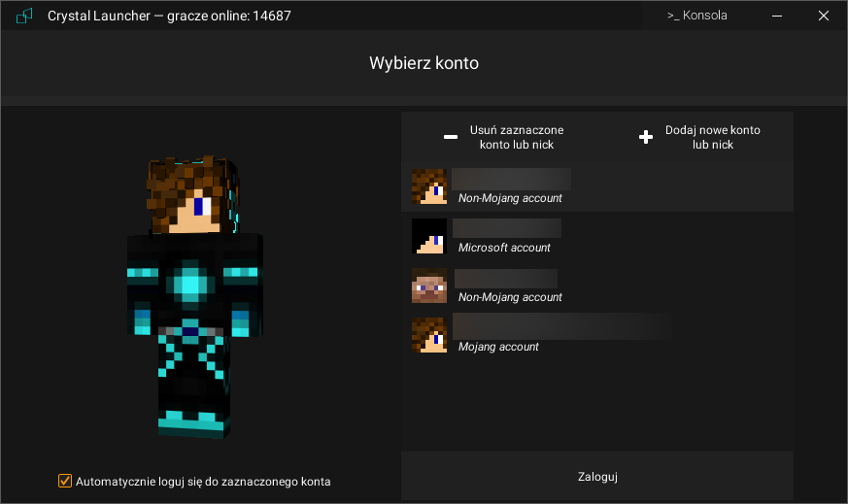
Task: Select the Mojang account entry
Action: (x=597, y=335)
